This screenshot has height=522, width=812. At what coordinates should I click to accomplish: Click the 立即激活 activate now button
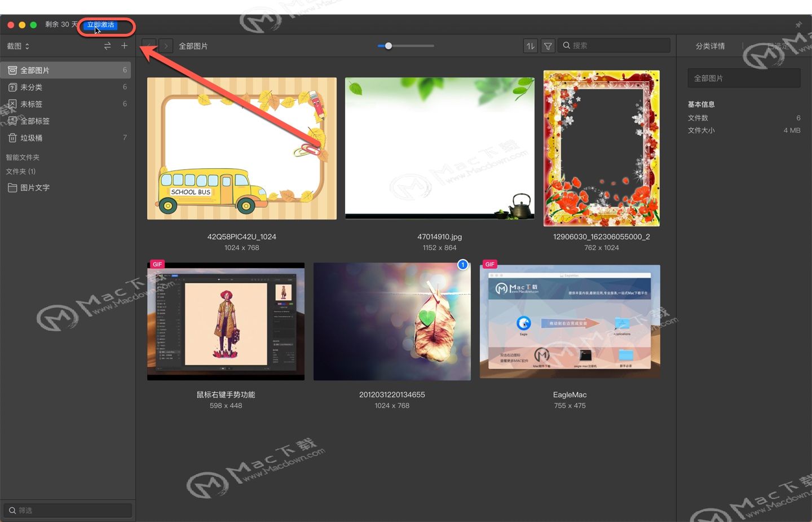pos(101,25)
